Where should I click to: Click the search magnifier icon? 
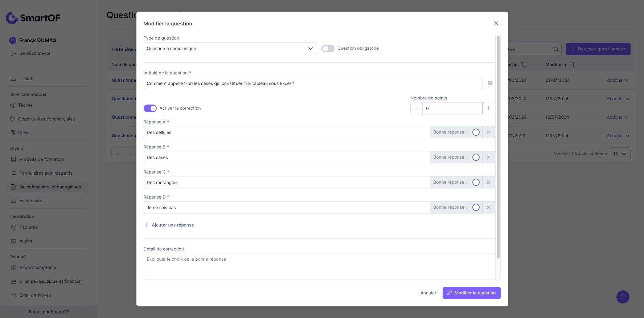click(556, 49)
